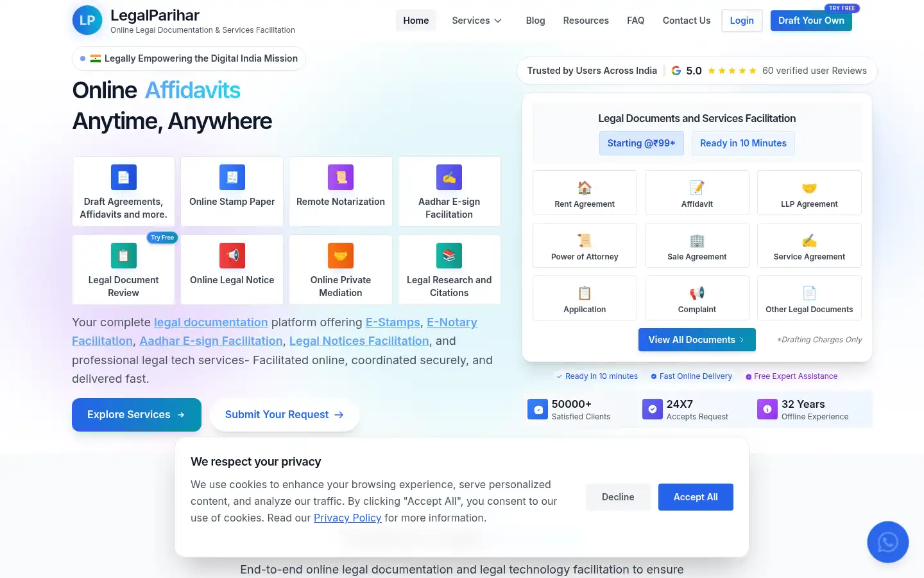
Task: Go to the Home nav item
Action: [416, 21]
